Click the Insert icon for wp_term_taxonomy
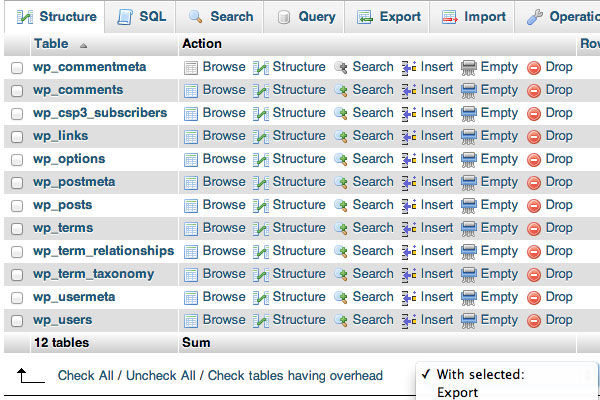Screen dimensions: 600x400 [409, 275]
